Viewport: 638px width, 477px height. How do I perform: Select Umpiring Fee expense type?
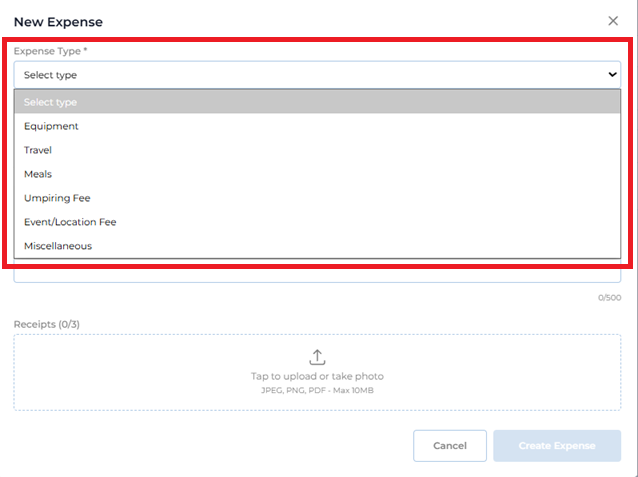click(317, 198)
